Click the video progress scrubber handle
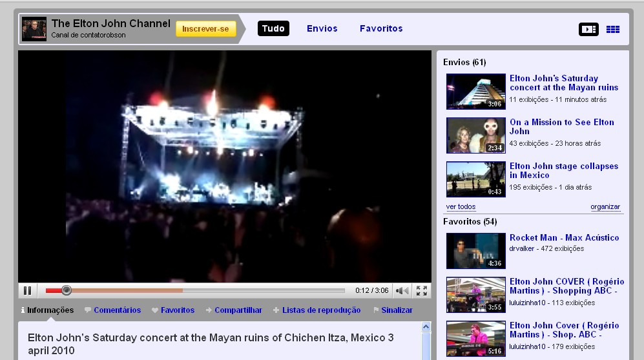The image size is (644, 360). [66, 290]
